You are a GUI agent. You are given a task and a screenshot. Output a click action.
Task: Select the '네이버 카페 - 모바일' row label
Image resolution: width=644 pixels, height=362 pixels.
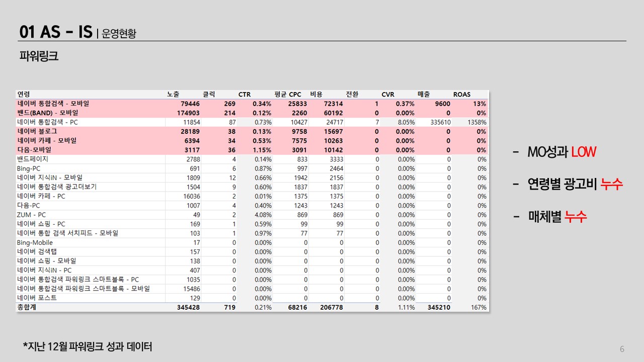[x=47, y=141]
